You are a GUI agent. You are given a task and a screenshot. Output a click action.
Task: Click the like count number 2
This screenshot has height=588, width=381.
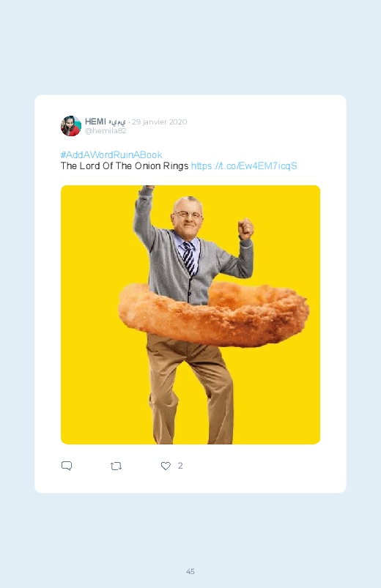[x=180, y=466]
